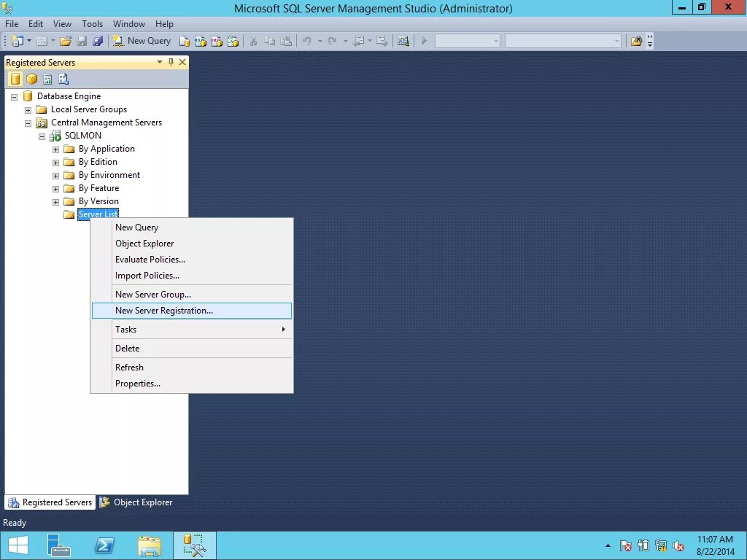Open the empty narrow toolbar combo box
Image resolution: width=747 pixels, height=560 pixels.
coord(467,41)
